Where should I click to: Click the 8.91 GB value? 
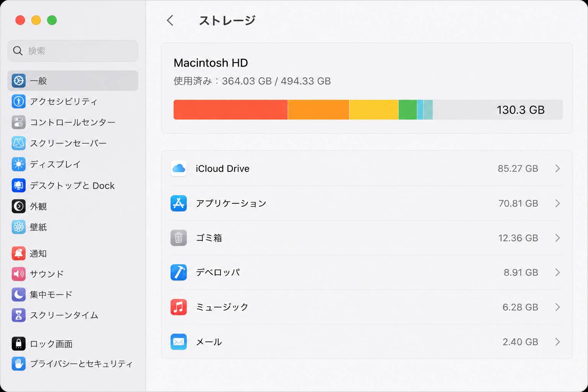pyautogui.click(x=521, y=273)
